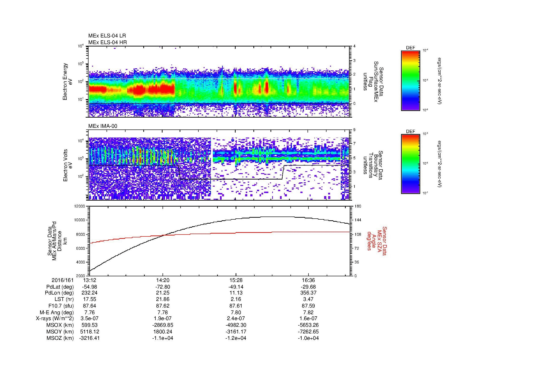This screenshot has width=555, height=392.
Task: Click the PdLat value '-29.68'
Action: [x=308, y=287]
